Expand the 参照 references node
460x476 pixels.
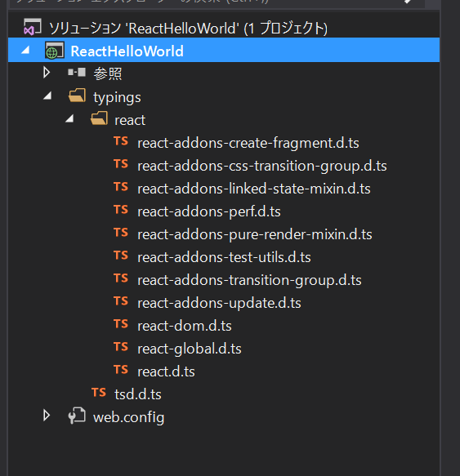pos(47,72)
